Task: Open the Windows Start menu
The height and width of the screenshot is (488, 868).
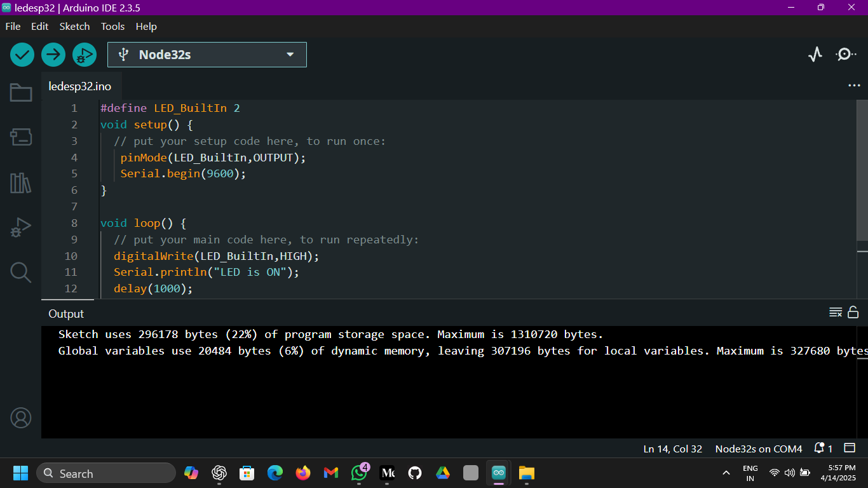Action: (21, 473)
